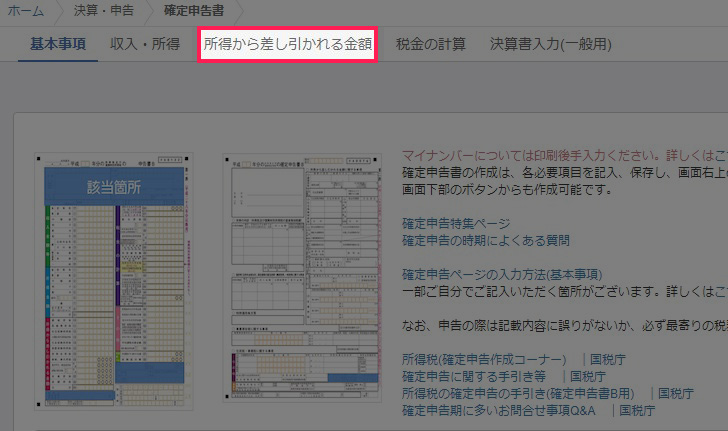The image size is (728, 431).
Task: Open the 収入・所得 tab
Action: (x=145, y=44)
